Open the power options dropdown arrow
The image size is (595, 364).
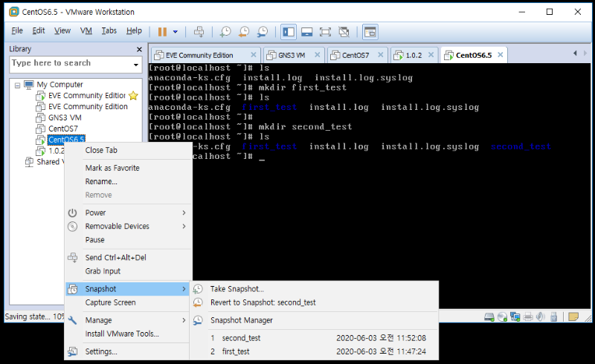point(176,31)
